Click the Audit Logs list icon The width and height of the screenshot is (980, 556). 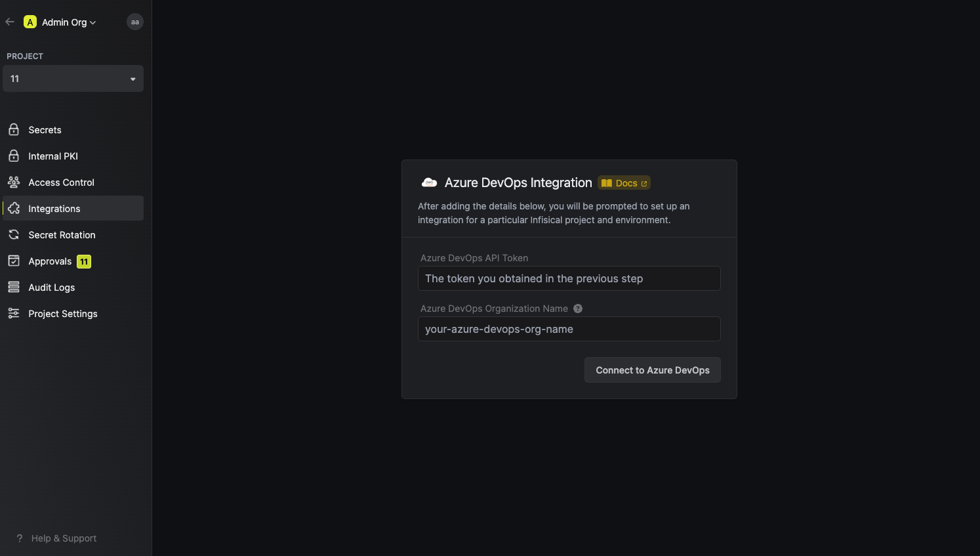coord(14,287)
